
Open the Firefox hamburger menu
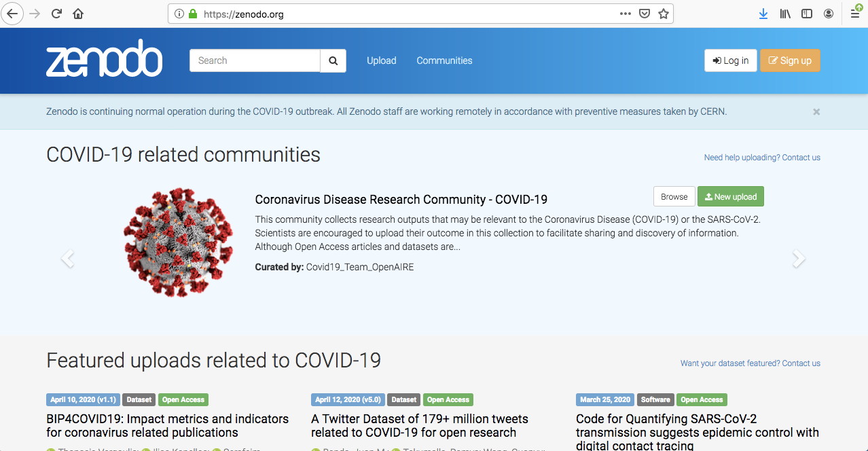[x=856, y=14]
